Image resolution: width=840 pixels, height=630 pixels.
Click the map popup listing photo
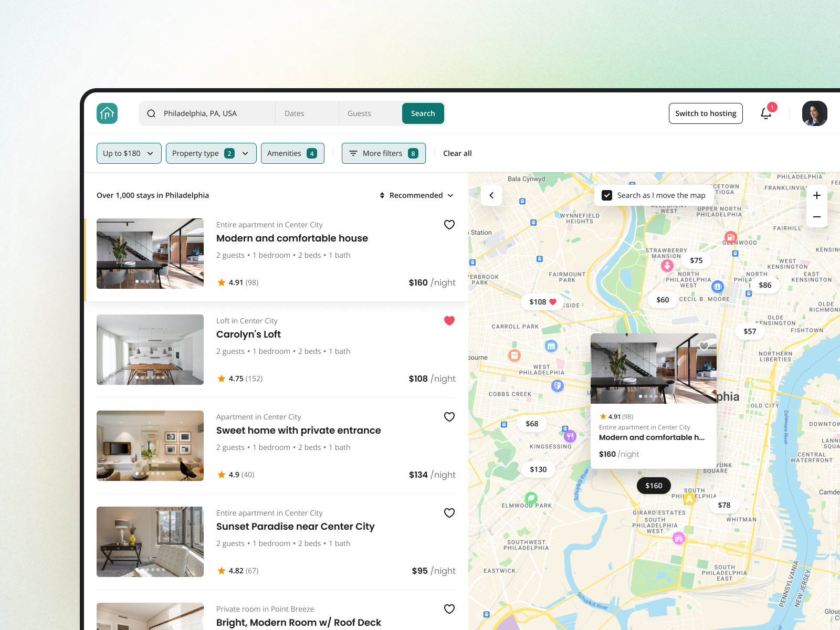[654, 369]
